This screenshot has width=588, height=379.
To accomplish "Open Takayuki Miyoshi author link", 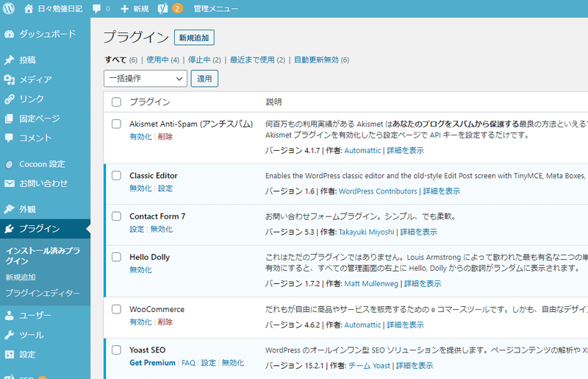I will point(366,232).
